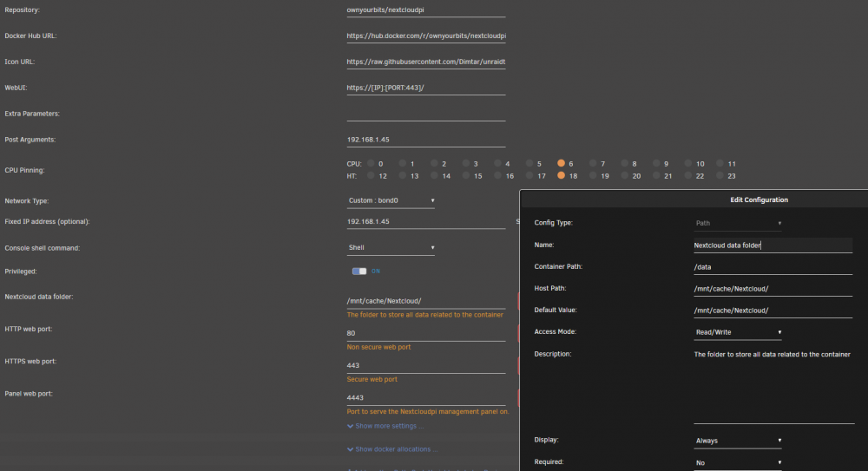This screenshot has width=868, height=471.
Task: Click the Nextcloud data folder path field
Action: 426,301
